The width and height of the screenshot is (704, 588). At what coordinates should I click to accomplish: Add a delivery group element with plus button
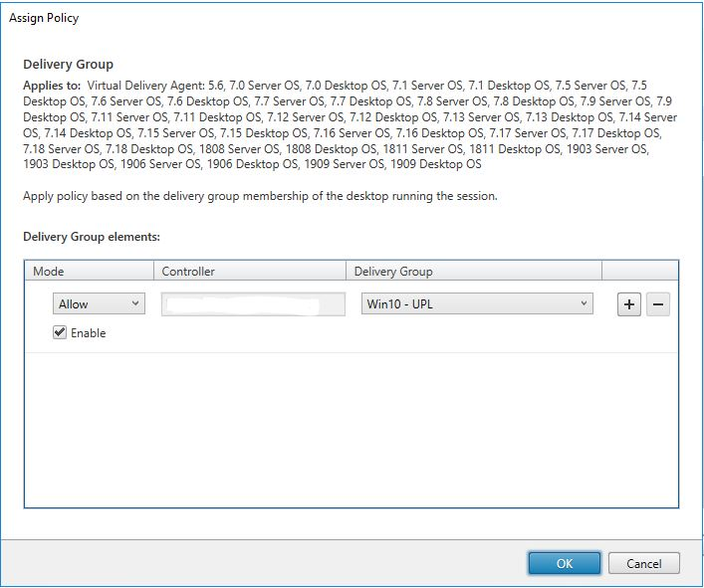(x=629, y=304)
